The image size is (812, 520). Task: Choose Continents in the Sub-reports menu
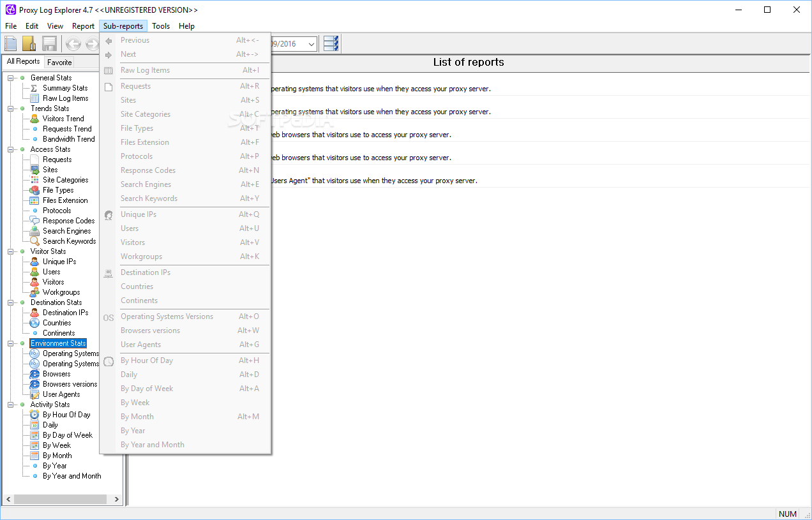pos(185,301)
